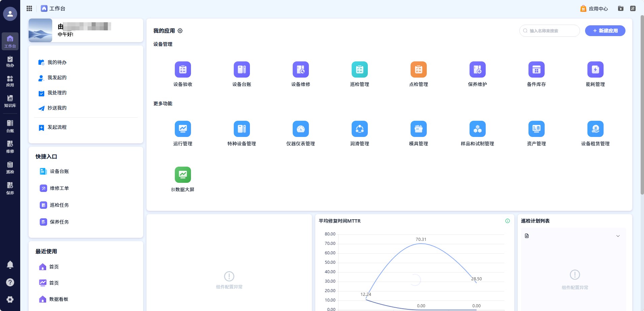
Task: Open the app grid launcher icon
Action: point(29,8)
